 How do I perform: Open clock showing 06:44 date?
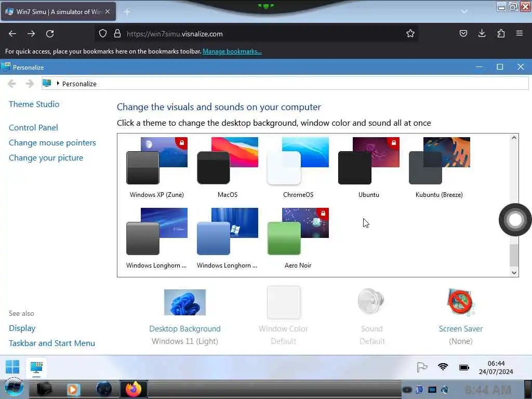(496, 367)
